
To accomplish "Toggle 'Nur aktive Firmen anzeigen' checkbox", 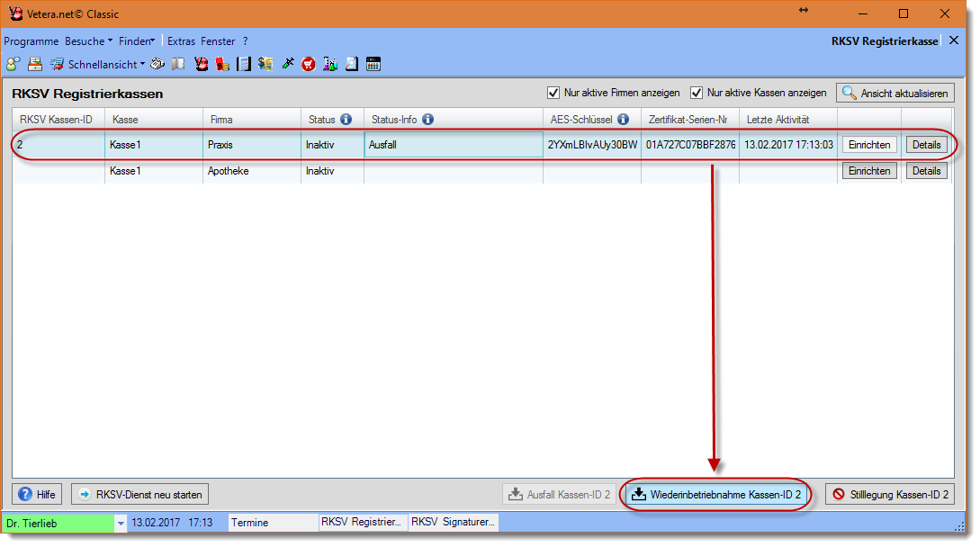I will 553,93.
